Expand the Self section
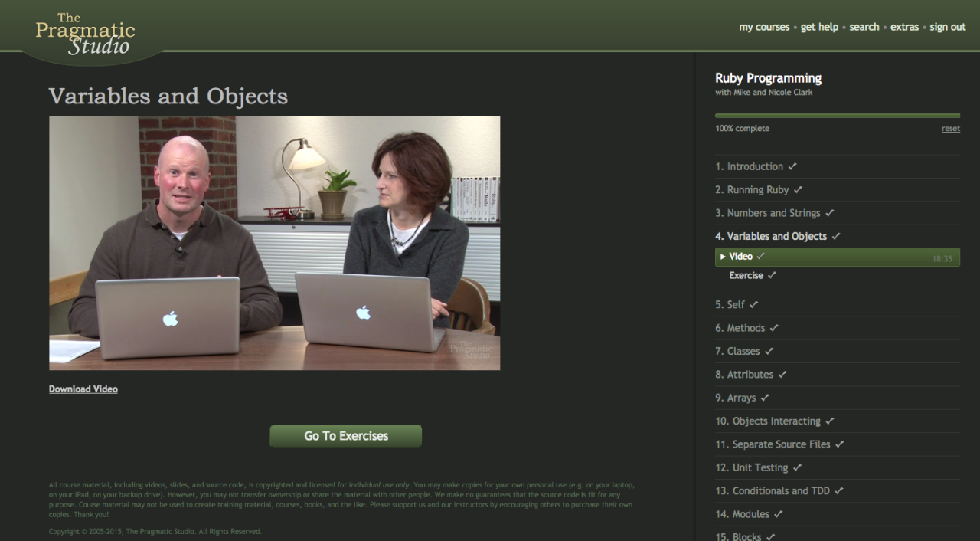The width and height of the screenshot is (980, 541). pyautogui.click(x=730, y=305)
